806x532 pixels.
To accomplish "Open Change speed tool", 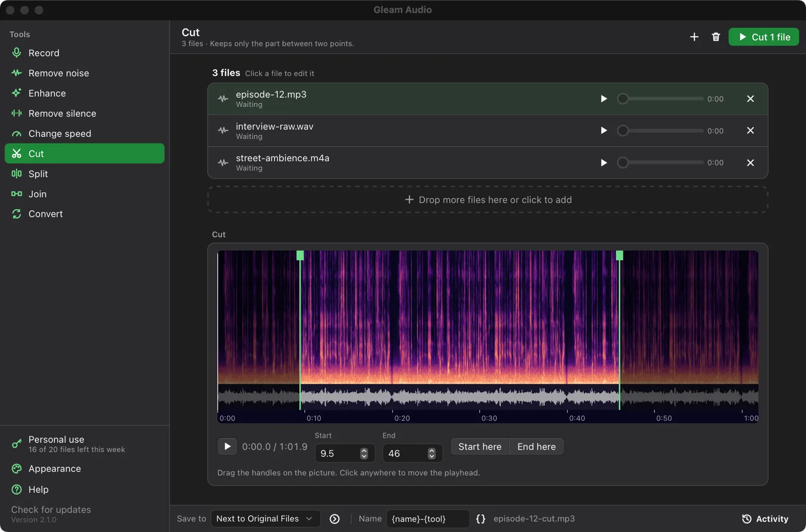I will click(85, 133).
